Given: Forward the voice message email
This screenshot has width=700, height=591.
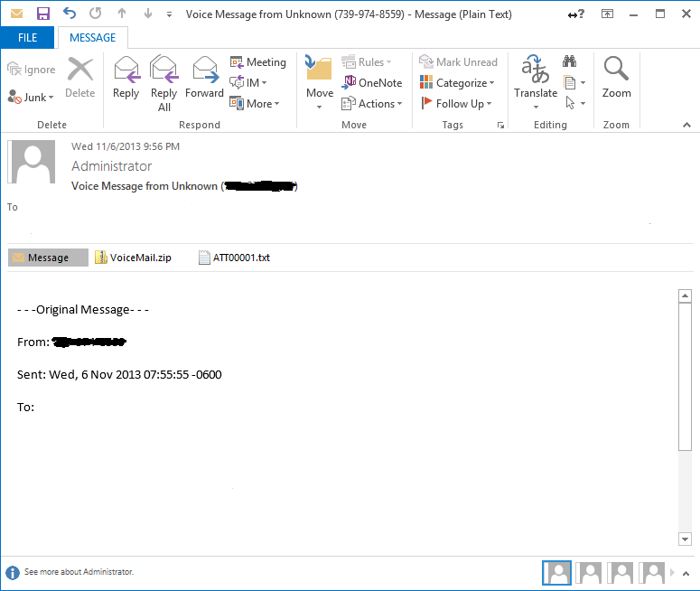Looking at the screenshot, I should coord(204,78).
